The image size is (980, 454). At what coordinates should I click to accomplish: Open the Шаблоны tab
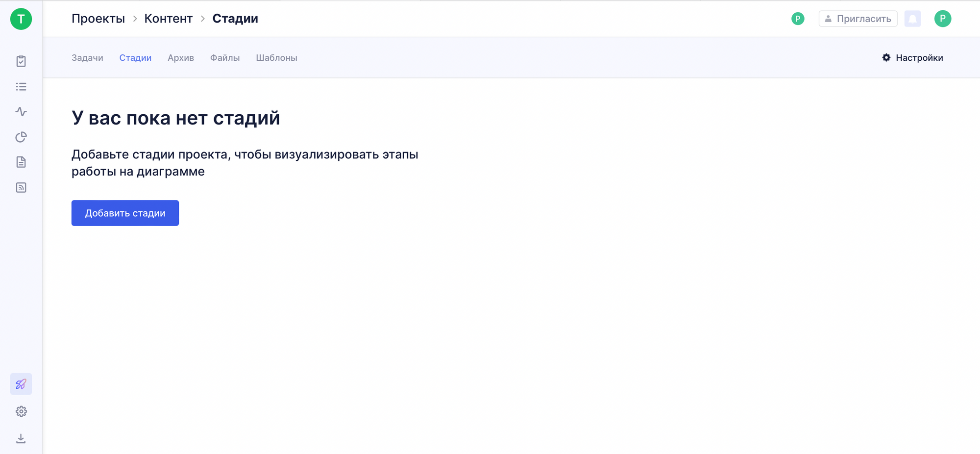tap(276, 58)
